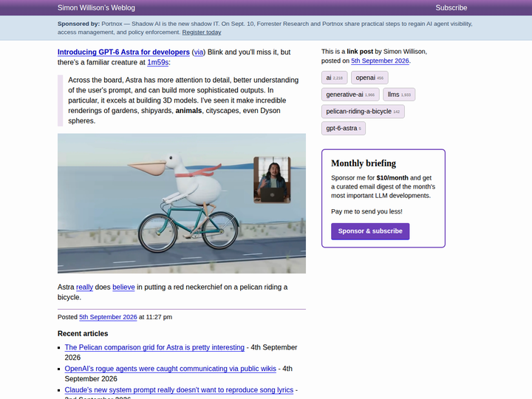
Task: Click the 'Recent articles' heading
Action: coord(83,334)
